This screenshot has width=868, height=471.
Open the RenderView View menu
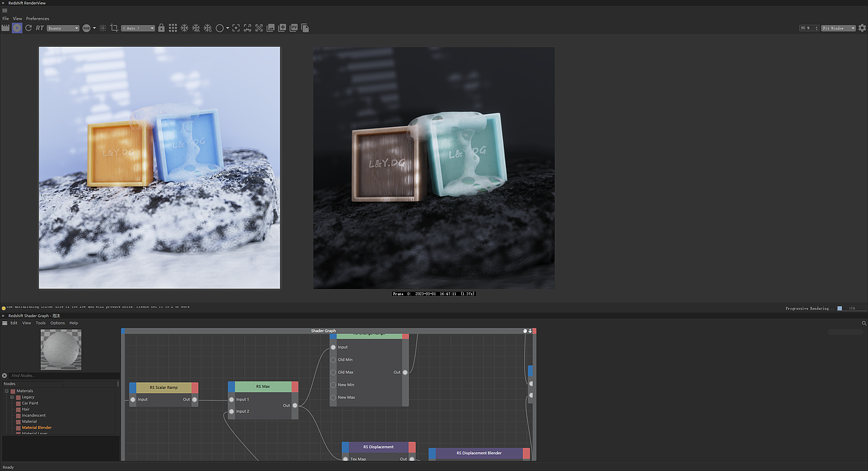pos(18,18)
